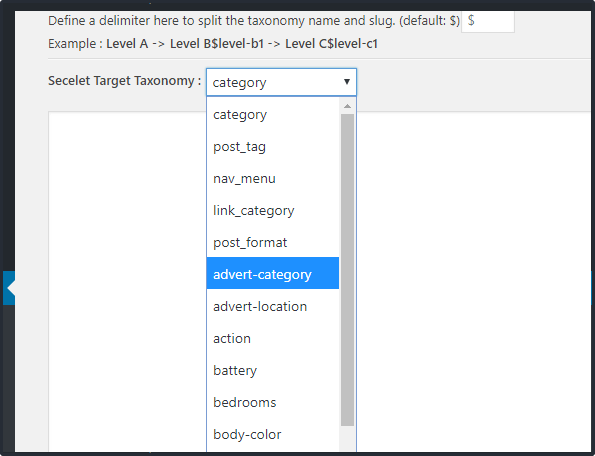Pick advert-location from dropdown

[273, 306]
